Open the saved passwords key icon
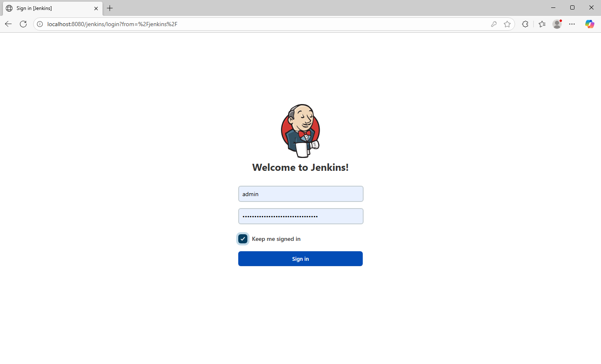This screenshot has width=601, height=364. point(494,24)
